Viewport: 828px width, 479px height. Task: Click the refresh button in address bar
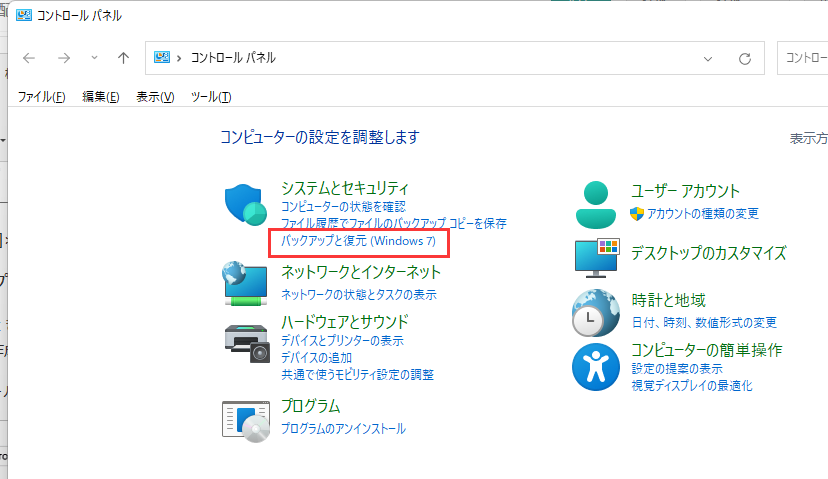pos(745,59)
